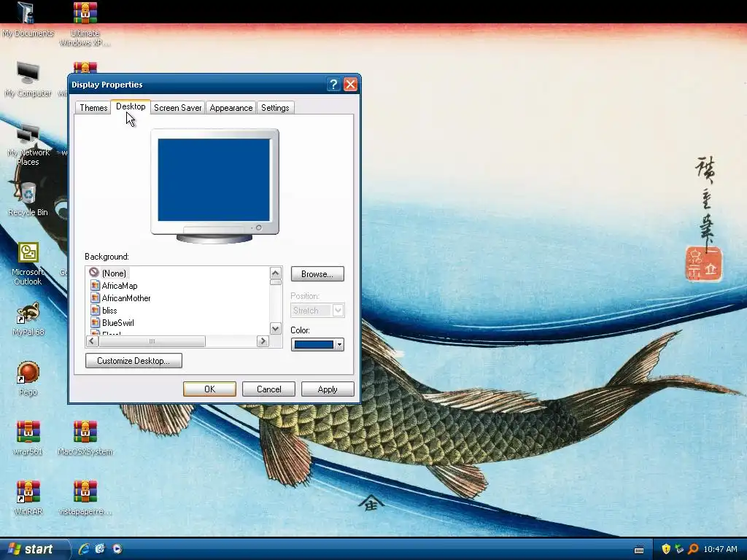Open the MacOSXSystem archive icon
747x560 pixels.
pos(85,438)
